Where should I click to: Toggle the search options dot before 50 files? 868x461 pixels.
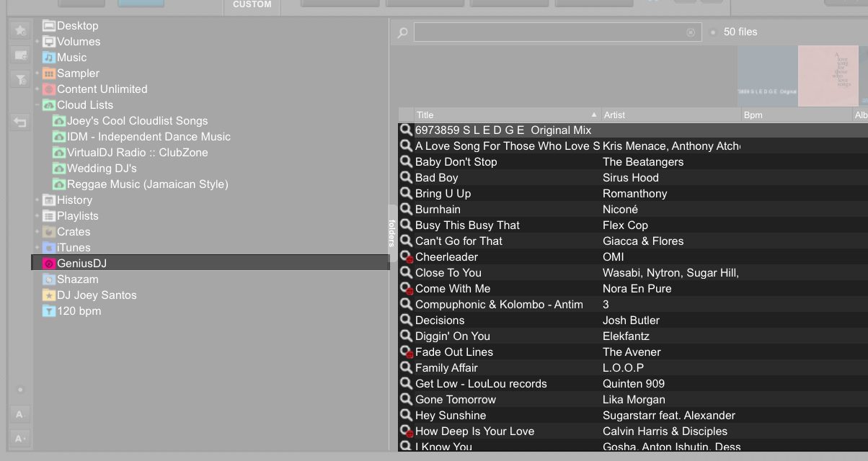click(713, 32)
